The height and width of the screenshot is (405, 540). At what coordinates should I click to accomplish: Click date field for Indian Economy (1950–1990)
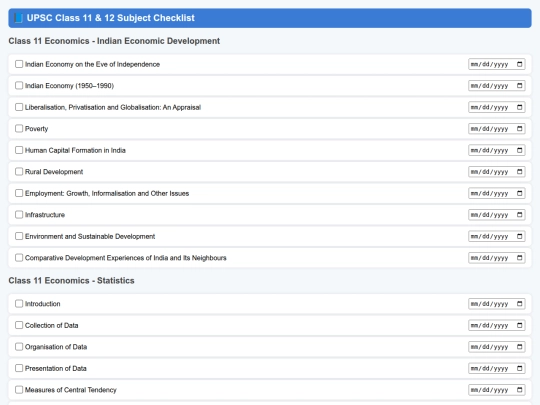(x=497, y=85)
